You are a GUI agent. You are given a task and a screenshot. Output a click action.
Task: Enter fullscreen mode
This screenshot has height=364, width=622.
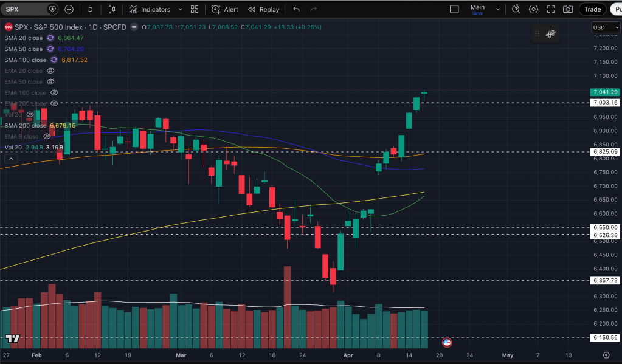click(550, 9)
